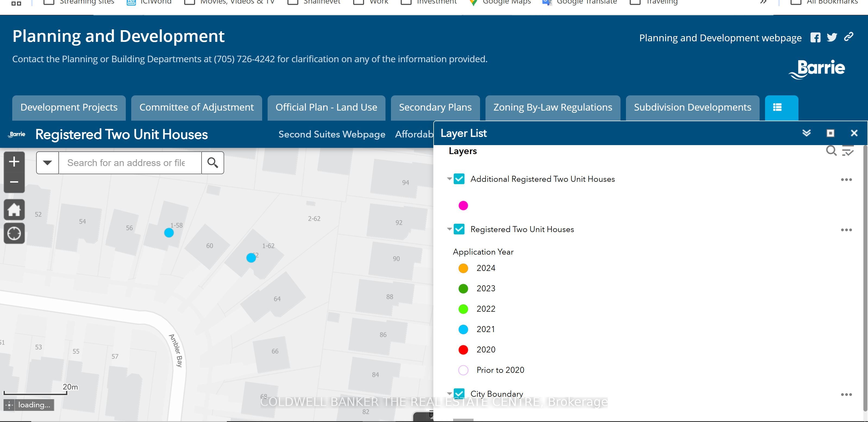Show more bookmarks chevron
The height and width of the screenshot is (422, 868).
click(x=763, y=2)
